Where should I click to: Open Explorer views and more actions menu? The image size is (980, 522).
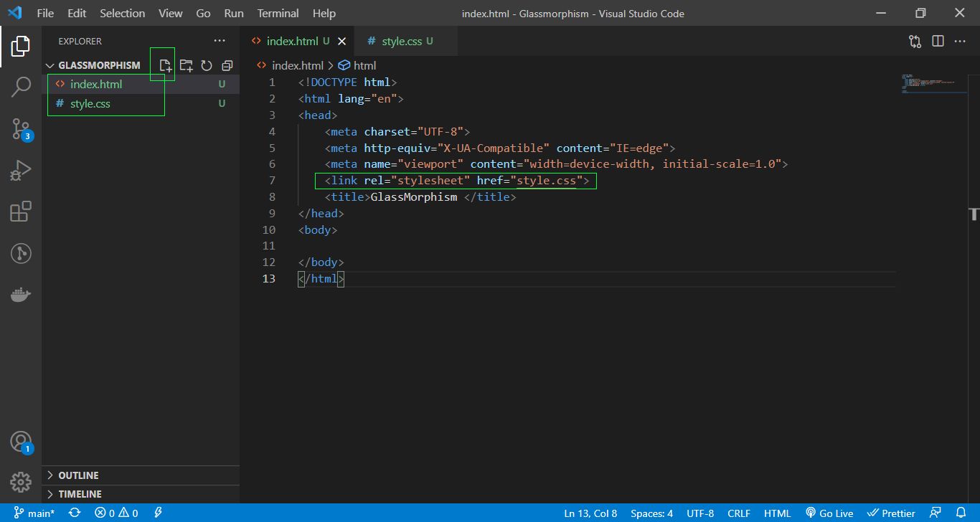pyautogui.click(x=220, y=41)
